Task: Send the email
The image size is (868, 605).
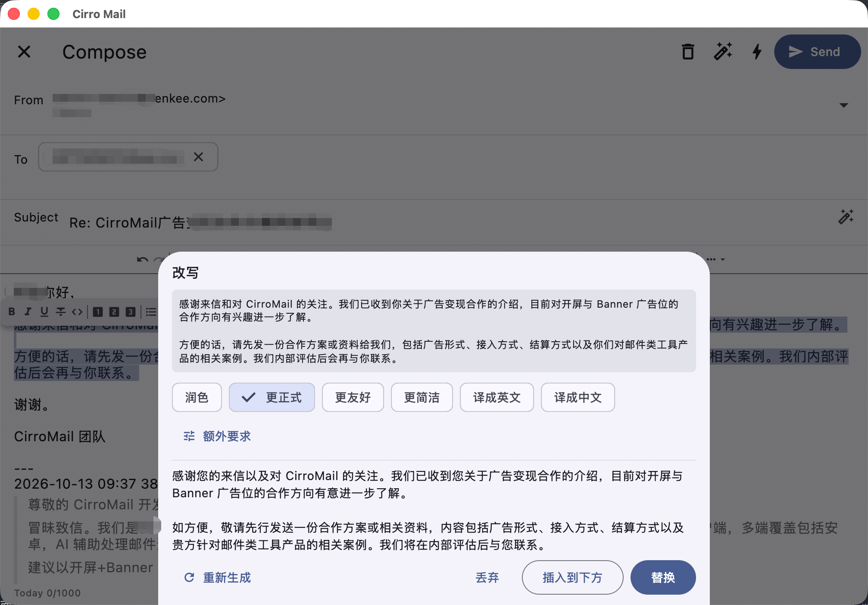Action: 817,52
